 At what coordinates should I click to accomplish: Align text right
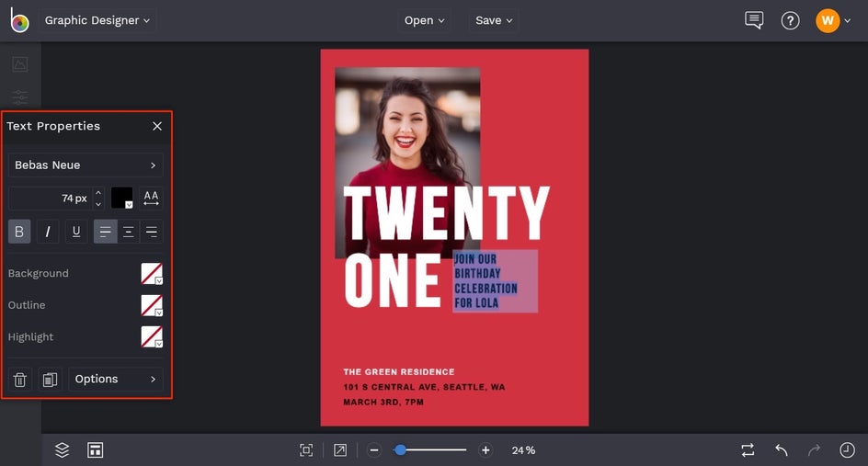tap(152, 232)
